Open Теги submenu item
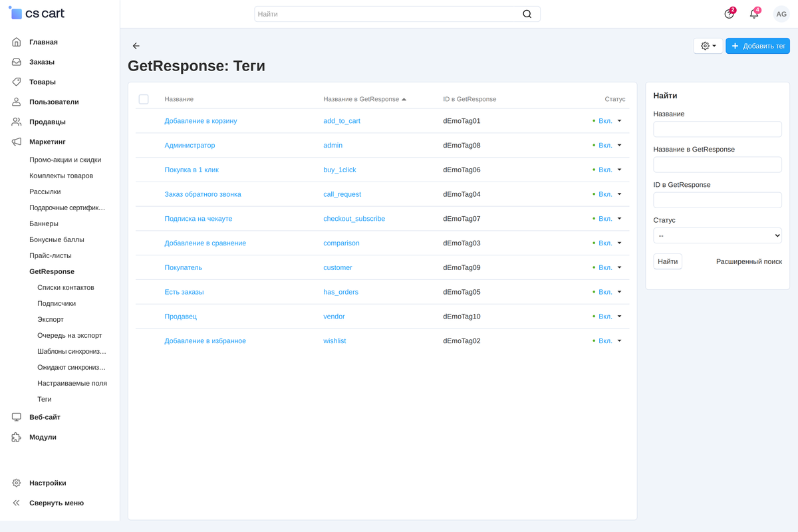Viewport: 798px width, 532px height. (x=45, y=399)
